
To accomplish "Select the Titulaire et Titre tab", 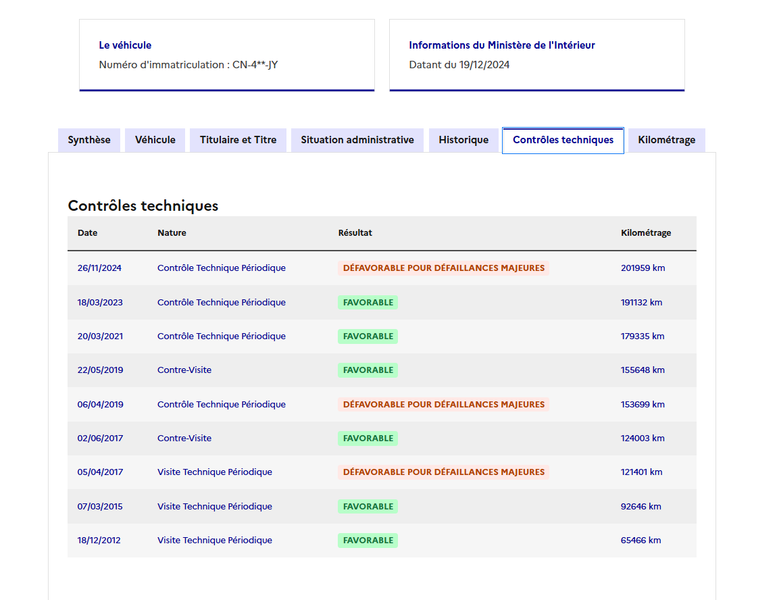I will (238, 140).
